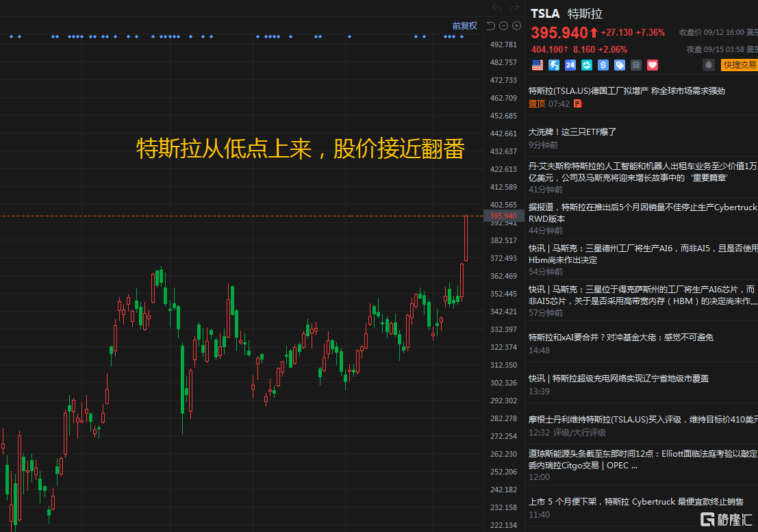
Task: Click the orange 395.940 price axis label
Action: 503,216
